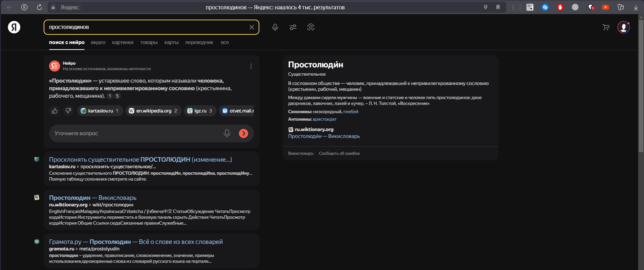Open user profile avatar
The height and width of the screenshot is (270, 644).
coord(623,27)
